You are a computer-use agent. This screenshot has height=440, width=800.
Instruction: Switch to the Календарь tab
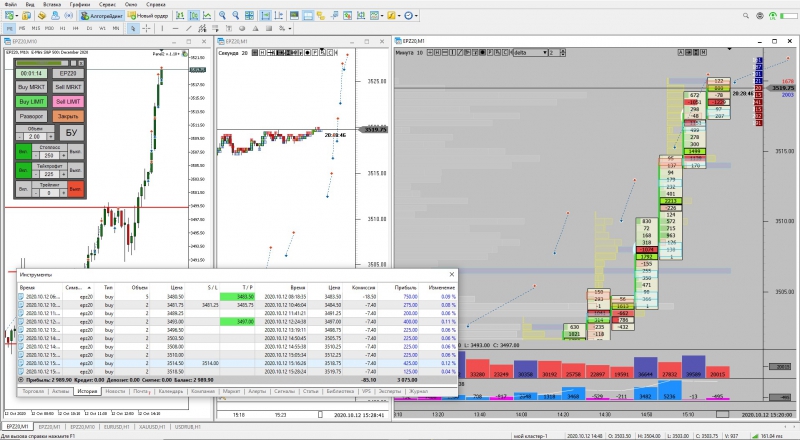pos(170,392)
